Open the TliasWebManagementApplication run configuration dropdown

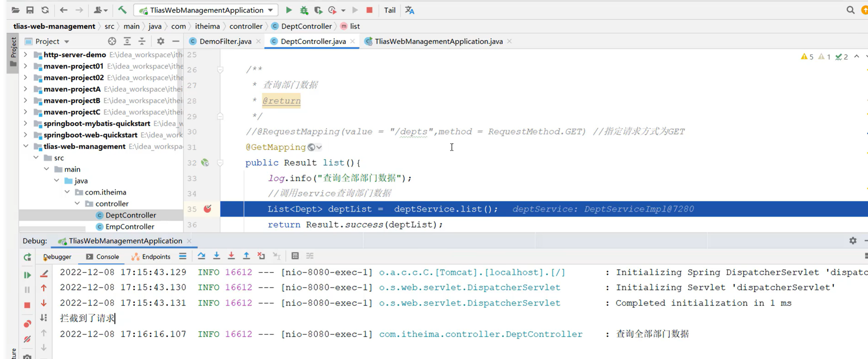tap(271, 10)
